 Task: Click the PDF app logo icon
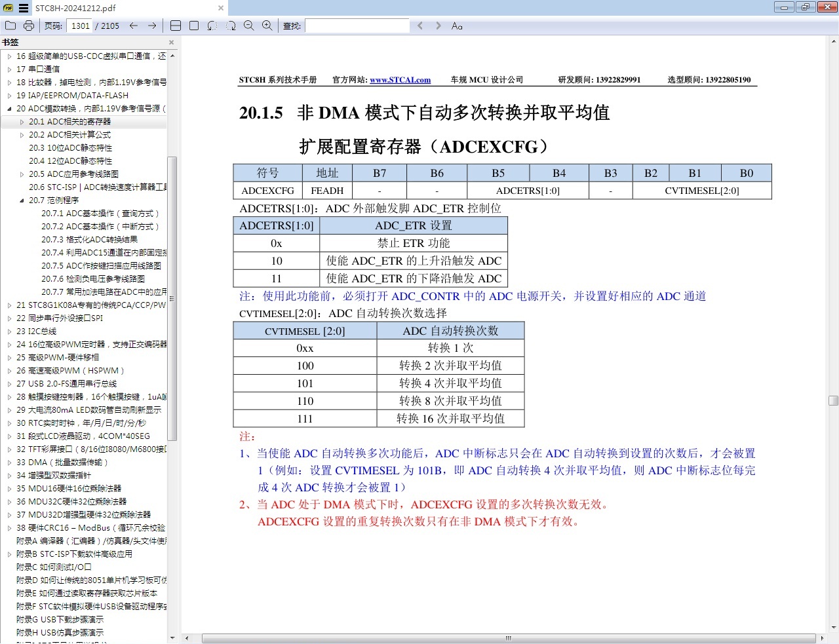tap(9, 8)
